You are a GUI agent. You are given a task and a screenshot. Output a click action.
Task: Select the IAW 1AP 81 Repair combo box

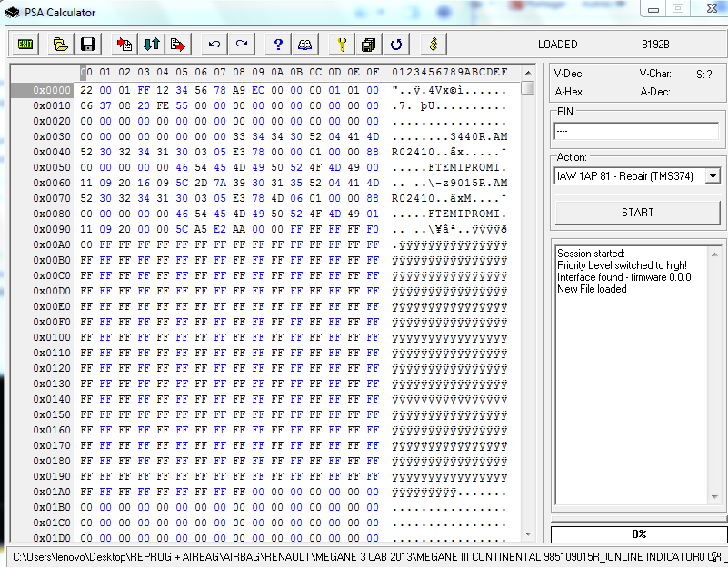(x=637, y=175)
